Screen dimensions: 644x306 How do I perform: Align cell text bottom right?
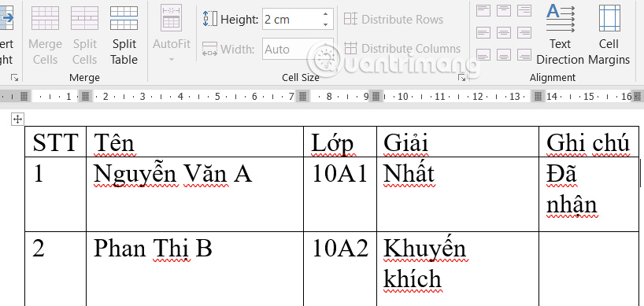pyautogui.click(x=524, y=54)
